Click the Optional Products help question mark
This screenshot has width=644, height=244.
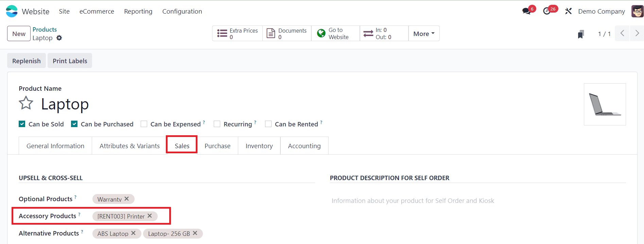[x=75, y=197]
